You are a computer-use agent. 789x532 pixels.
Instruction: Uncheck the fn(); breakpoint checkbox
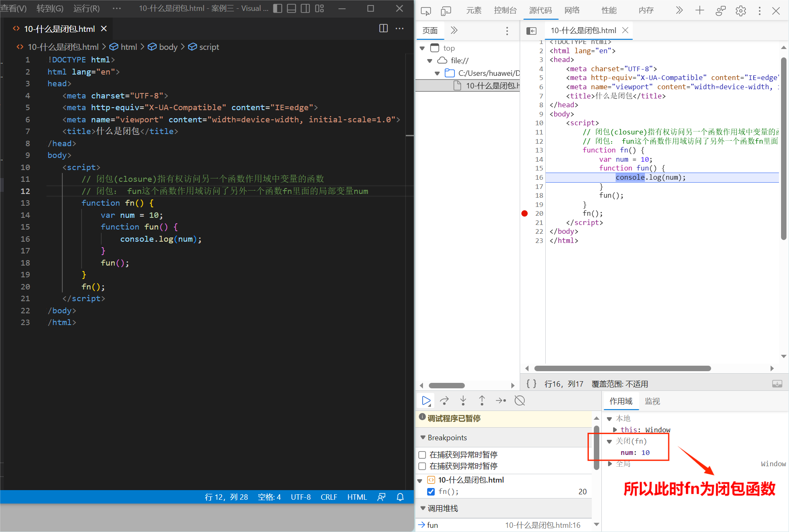point(431,491)
